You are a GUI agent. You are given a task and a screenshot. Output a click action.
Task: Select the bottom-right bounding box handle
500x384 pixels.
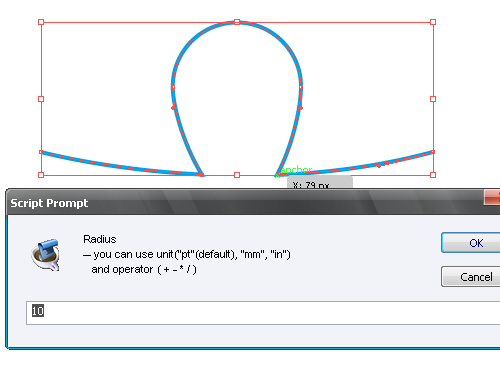(x=433, y=175)
